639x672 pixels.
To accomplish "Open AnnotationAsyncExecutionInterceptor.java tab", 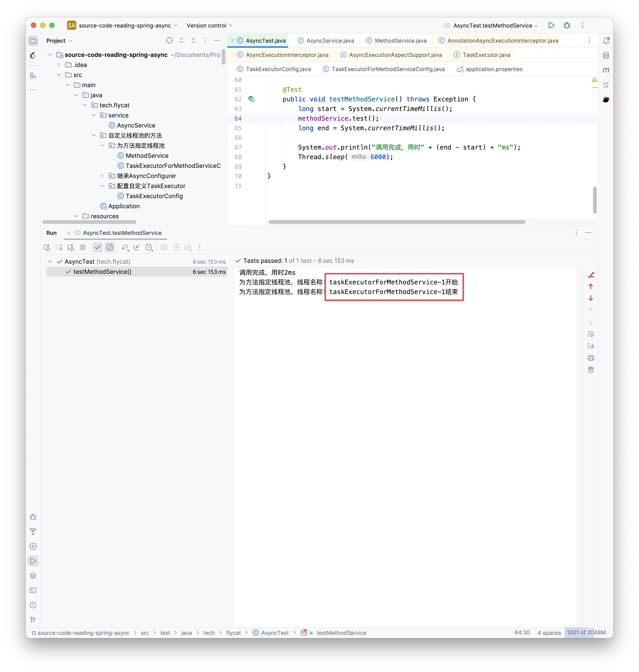I will pos(498,41).
